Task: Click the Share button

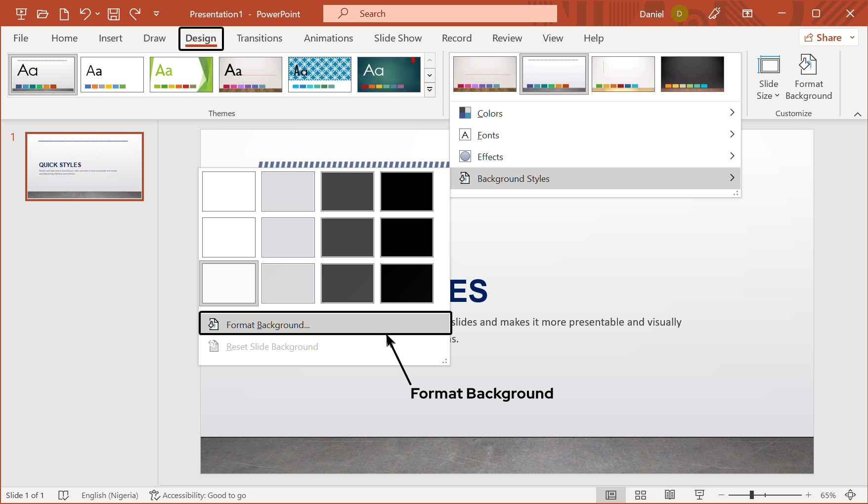Action: (x=823, y=38)
